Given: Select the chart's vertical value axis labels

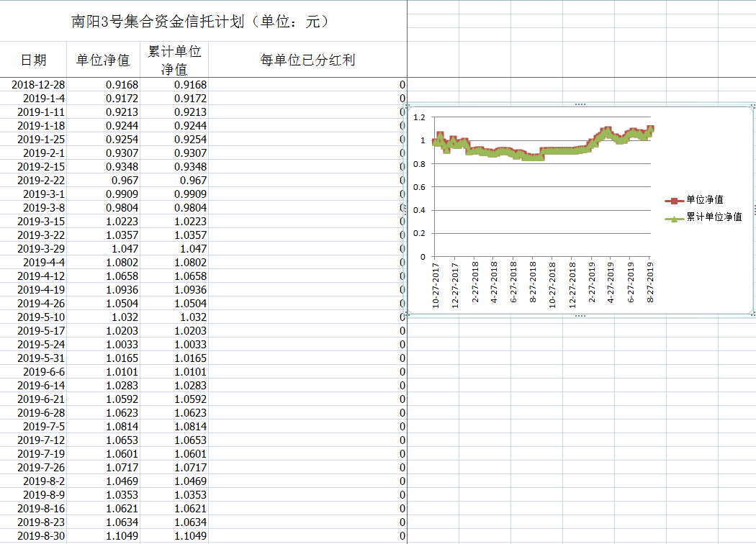Looking at the screenshot, I should pos(420,187).
